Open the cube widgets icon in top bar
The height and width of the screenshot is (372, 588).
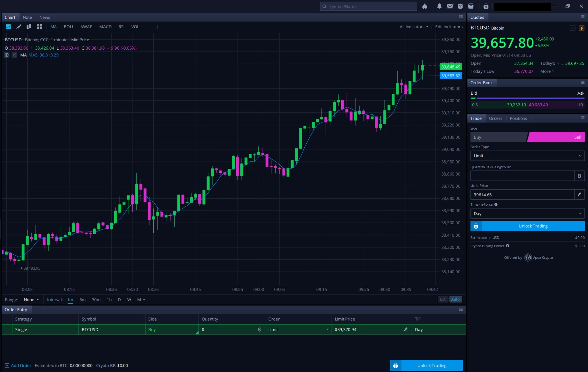tap(460, 6)
